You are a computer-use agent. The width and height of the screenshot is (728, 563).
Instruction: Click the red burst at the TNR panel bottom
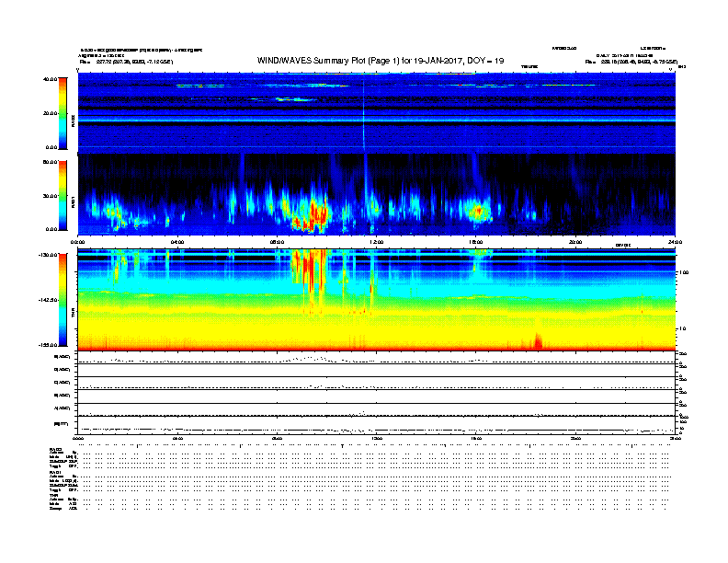pos(538,343)
